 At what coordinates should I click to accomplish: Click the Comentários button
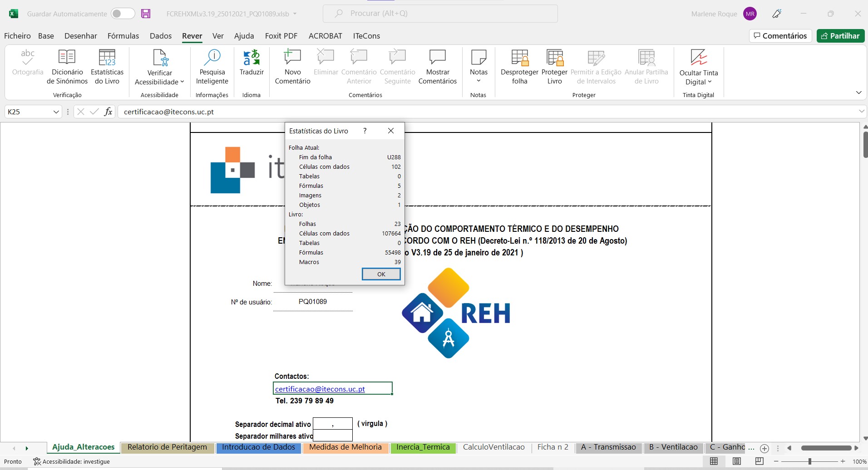point(780,36)
